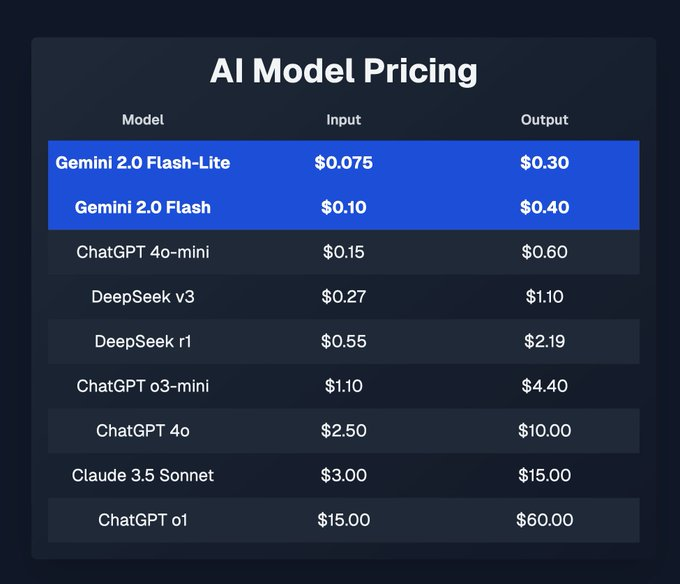680x584 pixels.
Task: Select the $10.00 ChatGPT 4o output price
Action: tap(544, 431)
